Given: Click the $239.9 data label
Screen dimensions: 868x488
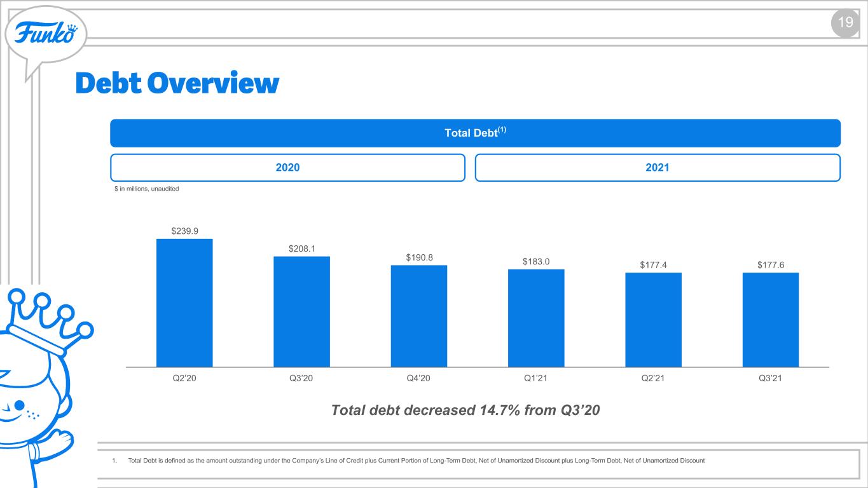Looking at the screenshot, I should tap(184, 231).
